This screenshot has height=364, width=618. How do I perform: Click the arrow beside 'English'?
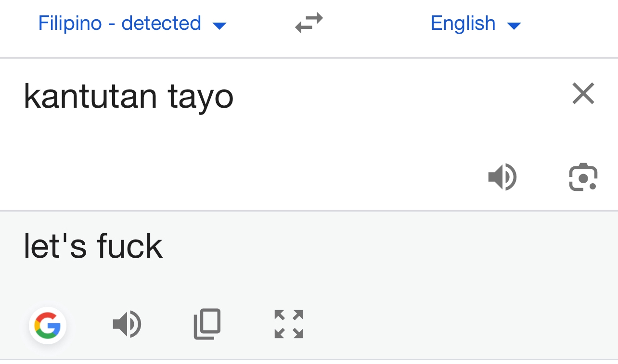514,25
